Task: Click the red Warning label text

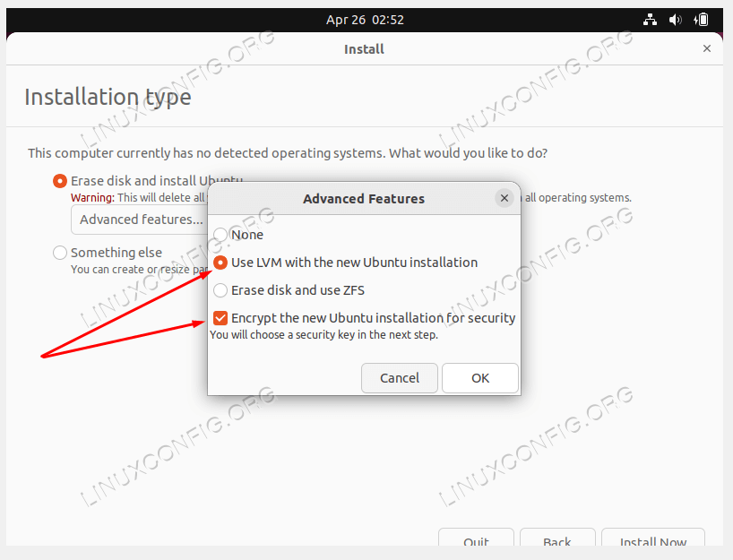Action: (92, 198)
